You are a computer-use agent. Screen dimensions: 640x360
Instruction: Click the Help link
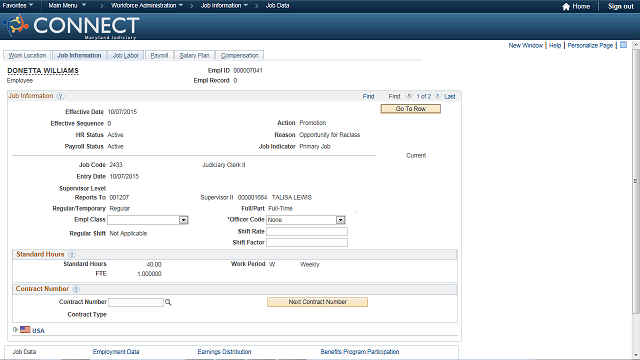[555, 45]
